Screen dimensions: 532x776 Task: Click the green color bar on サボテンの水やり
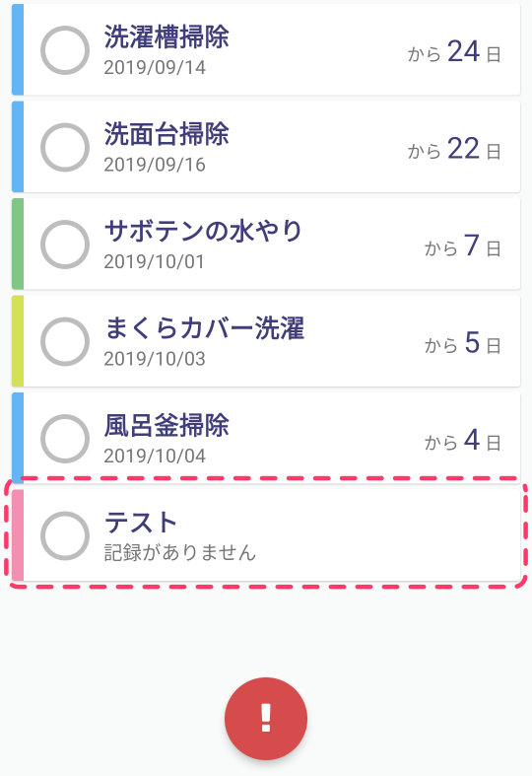pyautogui.click(x=18, y=244)
